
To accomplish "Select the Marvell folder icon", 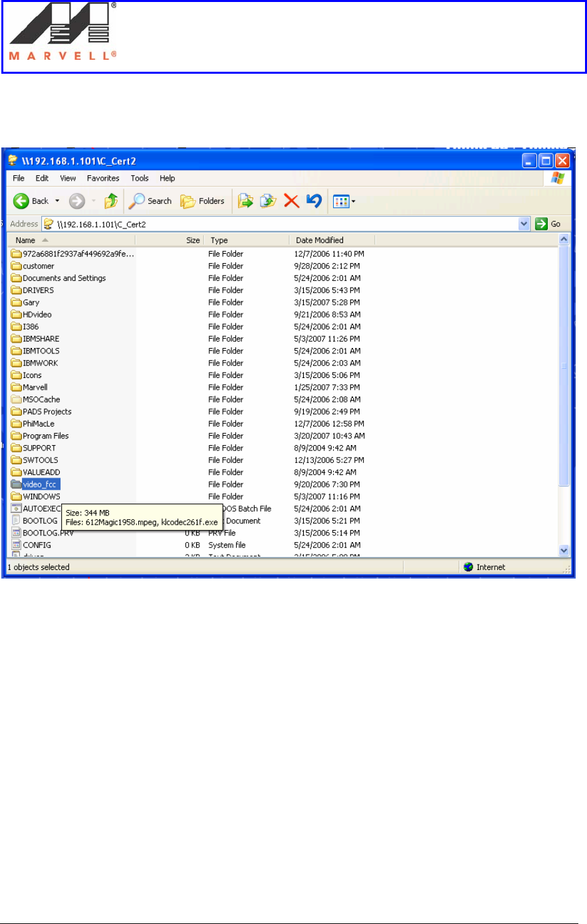I will 17,387.
